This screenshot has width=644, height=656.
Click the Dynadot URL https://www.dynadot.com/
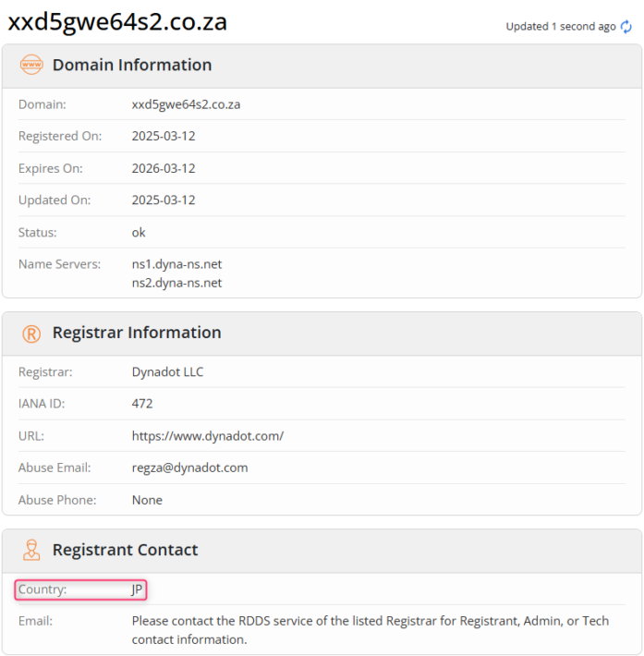point(208,436)
